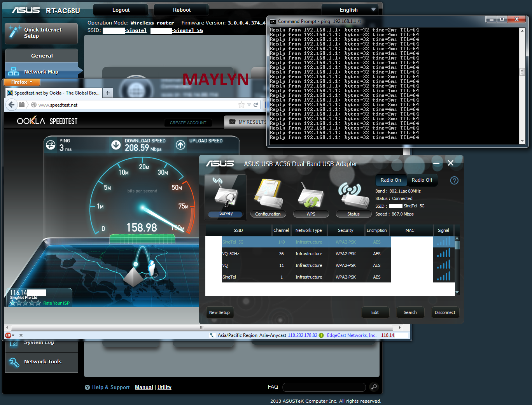
Task: Select Network Map in router sidebar
Action: pos(41,72)
